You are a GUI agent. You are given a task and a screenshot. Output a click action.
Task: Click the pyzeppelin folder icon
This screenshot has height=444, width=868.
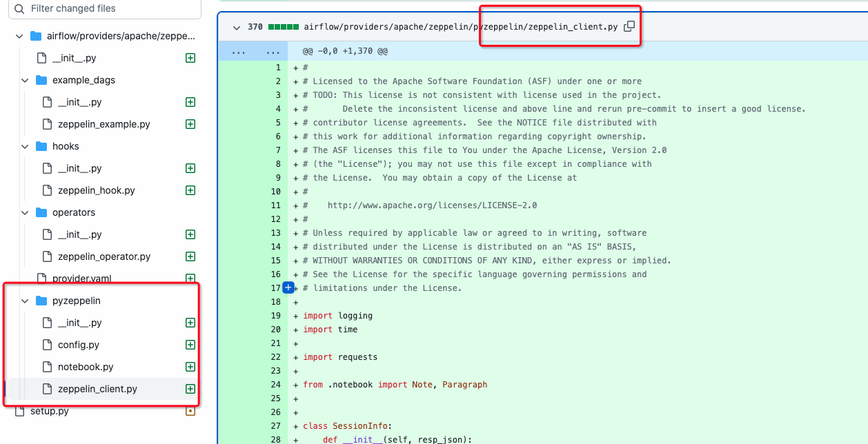41,301
